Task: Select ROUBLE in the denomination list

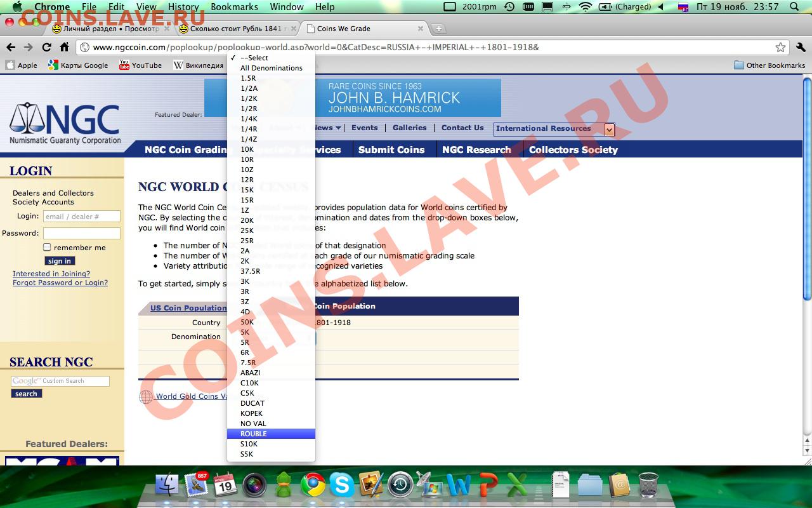Action: pos(271,434)
